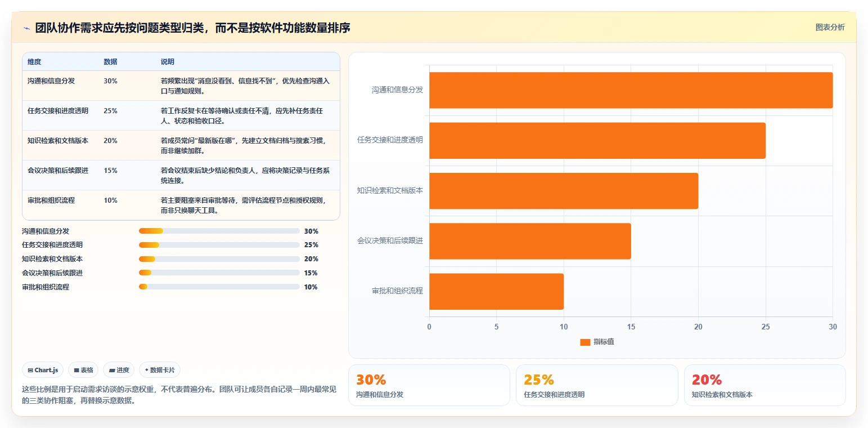The image size is (868, 428).
Task: Click the 会议决策和后续跟进 bar in the chart
Action: coord(530,241)
